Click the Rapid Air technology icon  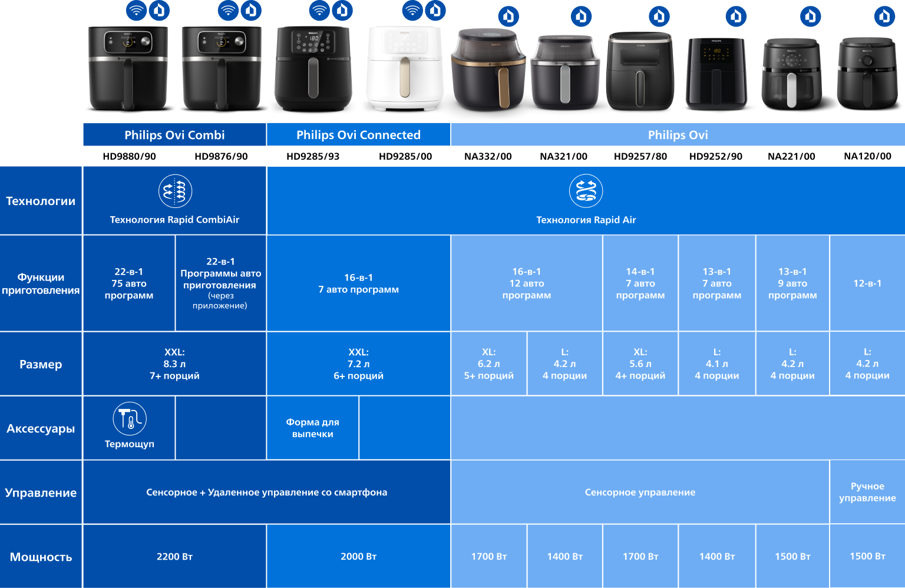586,191
